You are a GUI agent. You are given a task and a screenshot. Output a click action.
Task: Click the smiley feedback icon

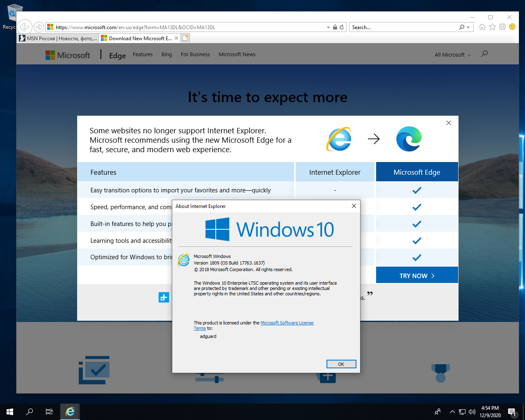pos(512,27)
